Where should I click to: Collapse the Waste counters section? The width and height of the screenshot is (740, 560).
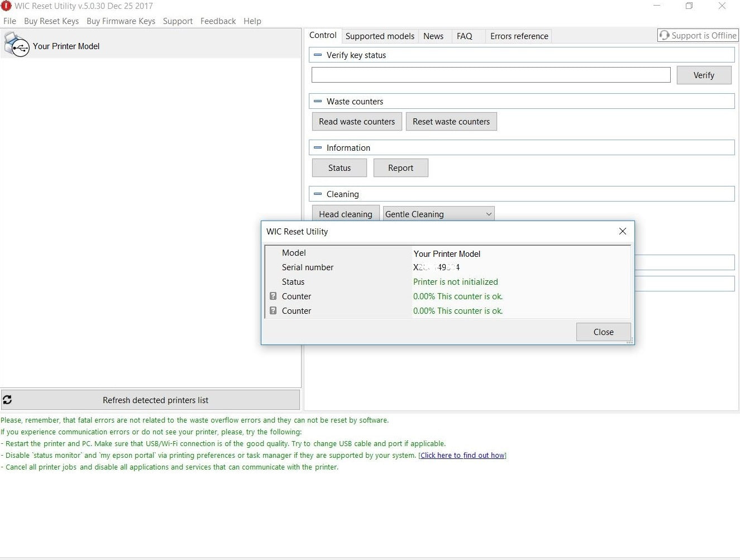tap(318, 101)
